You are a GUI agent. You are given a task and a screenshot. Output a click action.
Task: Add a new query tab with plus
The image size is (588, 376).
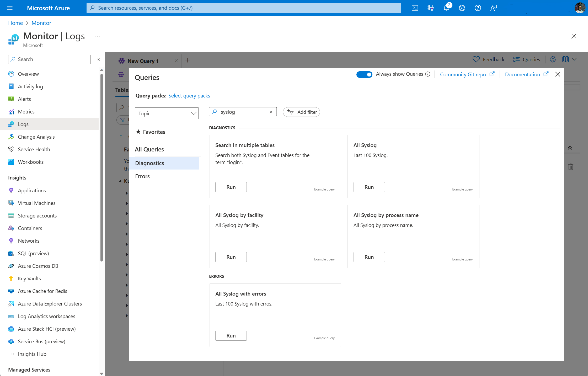188,60
